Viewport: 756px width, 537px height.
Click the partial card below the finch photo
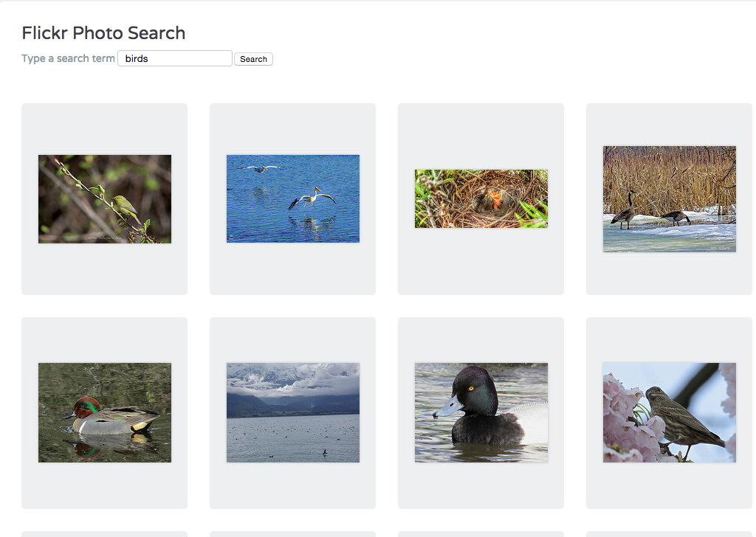click(x=670, y=533)
